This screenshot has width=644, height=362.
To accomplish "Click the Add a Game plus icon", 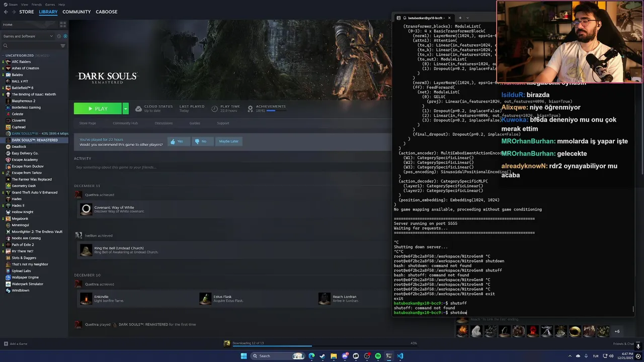I will pyautogui.click(x=6, y=344).
